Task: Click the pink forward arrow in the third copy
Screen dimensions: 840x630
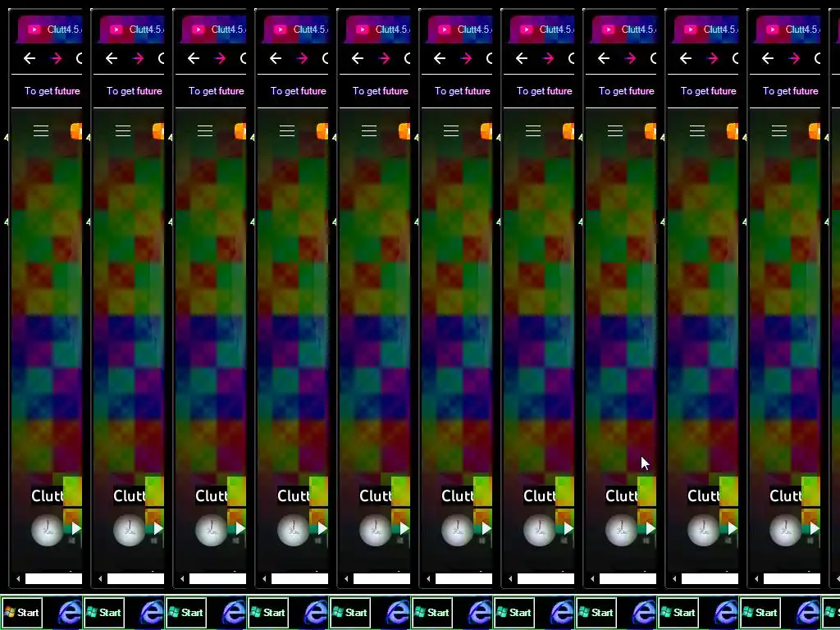Action: click(220, 58)
